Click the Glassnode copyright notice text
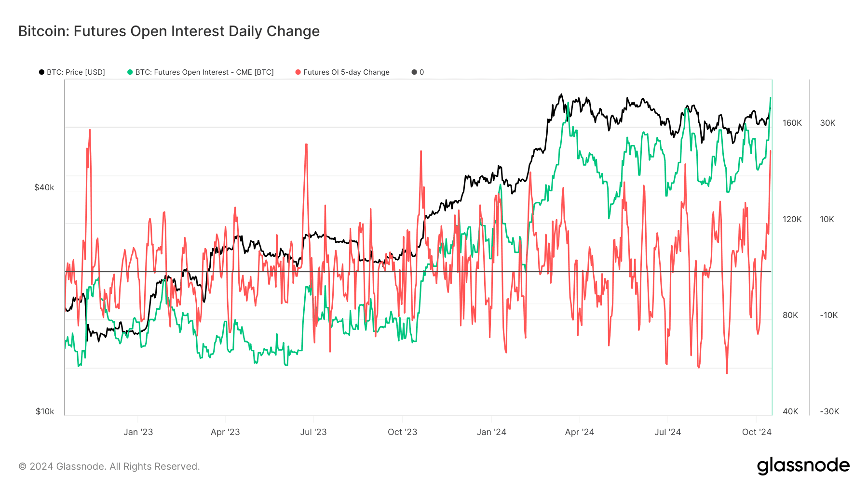 point(109,466)
